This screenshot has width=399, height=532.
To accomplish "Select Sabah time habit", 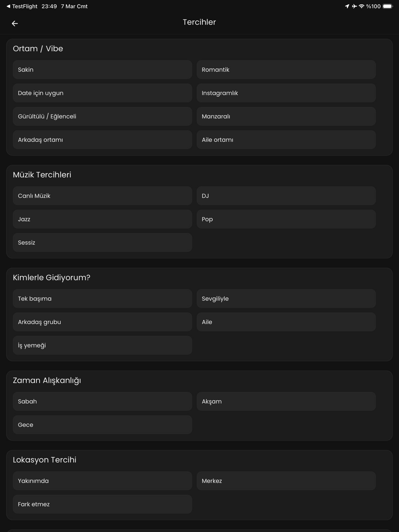I will [102, 401].
